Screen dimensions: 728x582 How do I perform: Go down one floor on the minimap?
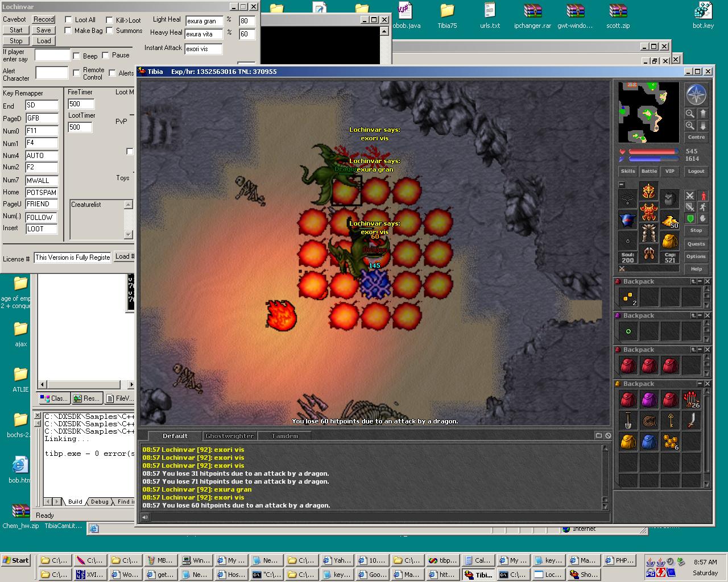point(703,126)
